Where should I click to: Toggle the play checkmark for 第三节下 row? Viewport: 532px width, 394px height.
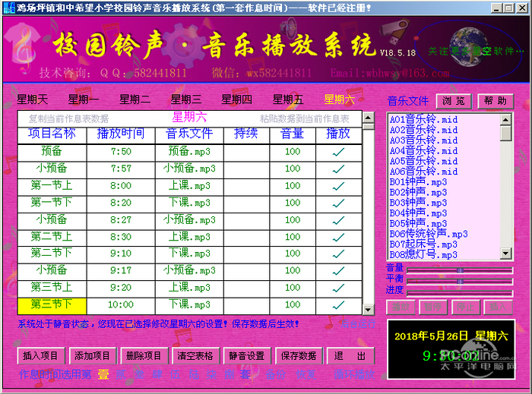(339, 305)
